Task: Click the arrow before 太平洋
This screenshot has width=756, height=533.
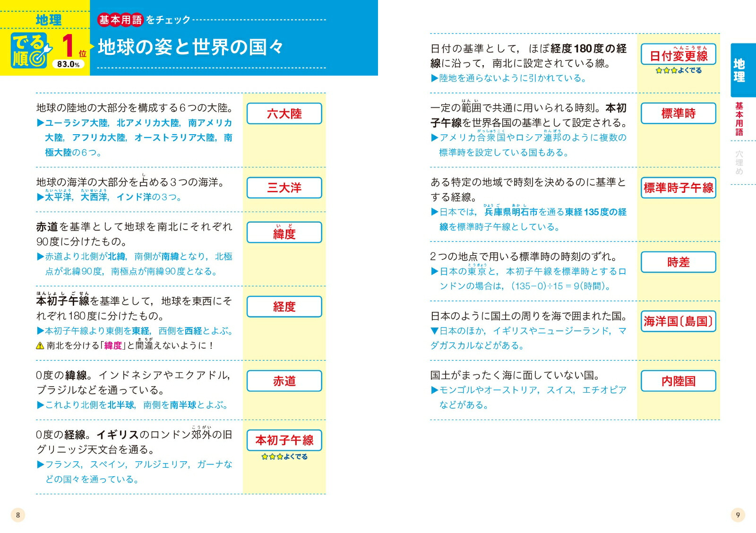Action: (40, 197)
